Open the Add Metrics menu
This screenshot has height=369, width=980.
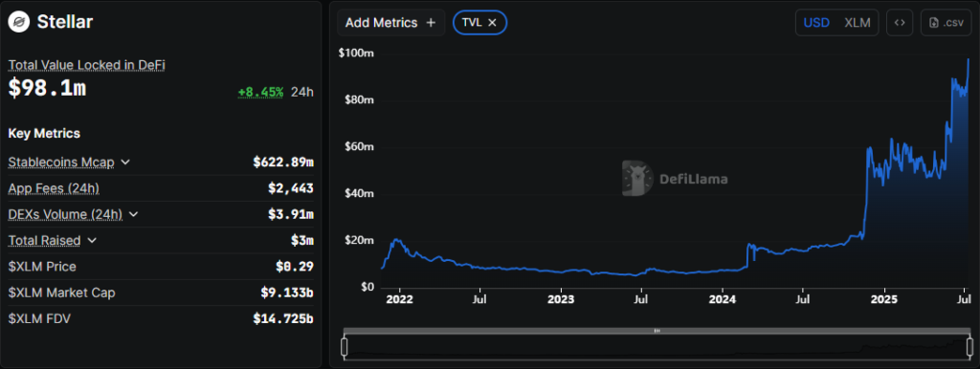[391, 23]
